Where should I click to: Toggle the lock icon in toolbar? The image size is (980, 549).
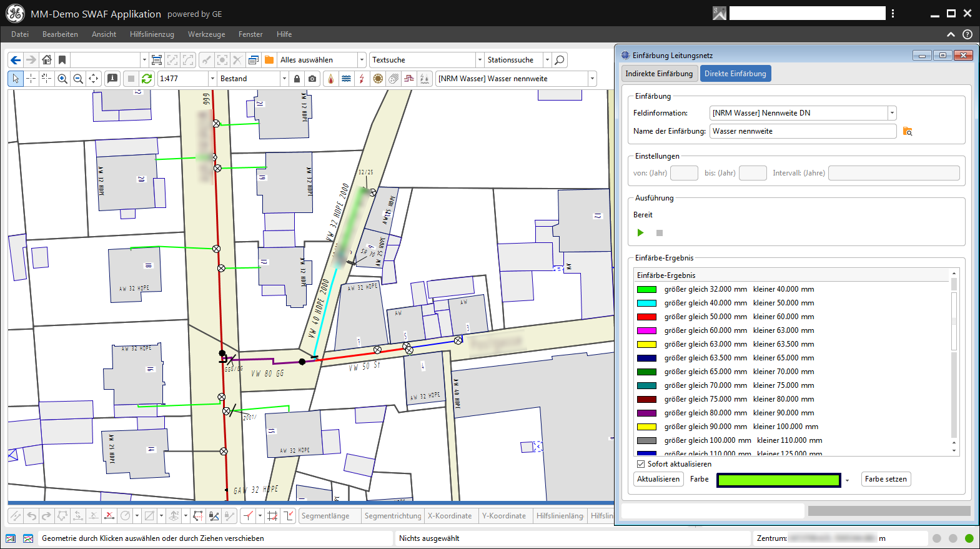click(x=297, y=79)
